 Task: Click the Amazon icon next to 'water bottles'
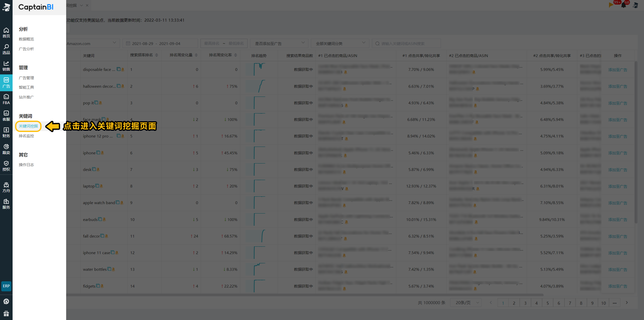113,269
